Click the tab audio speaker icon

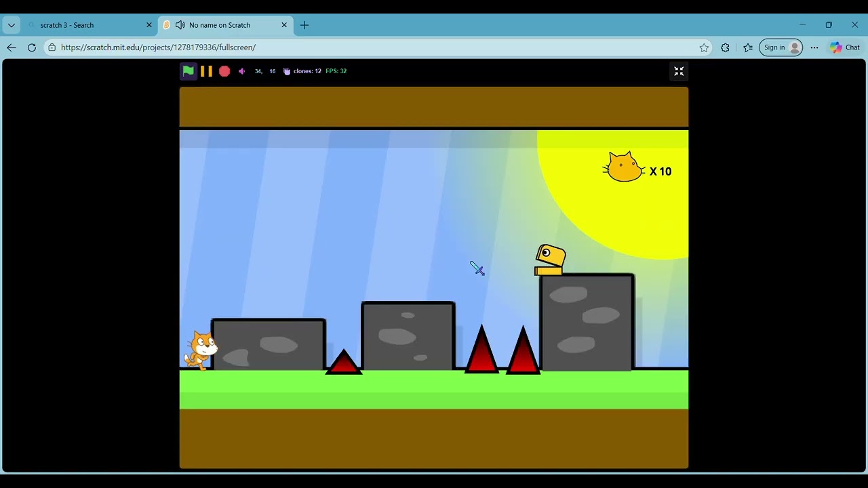pyautogui.click(x=180, y=25)
